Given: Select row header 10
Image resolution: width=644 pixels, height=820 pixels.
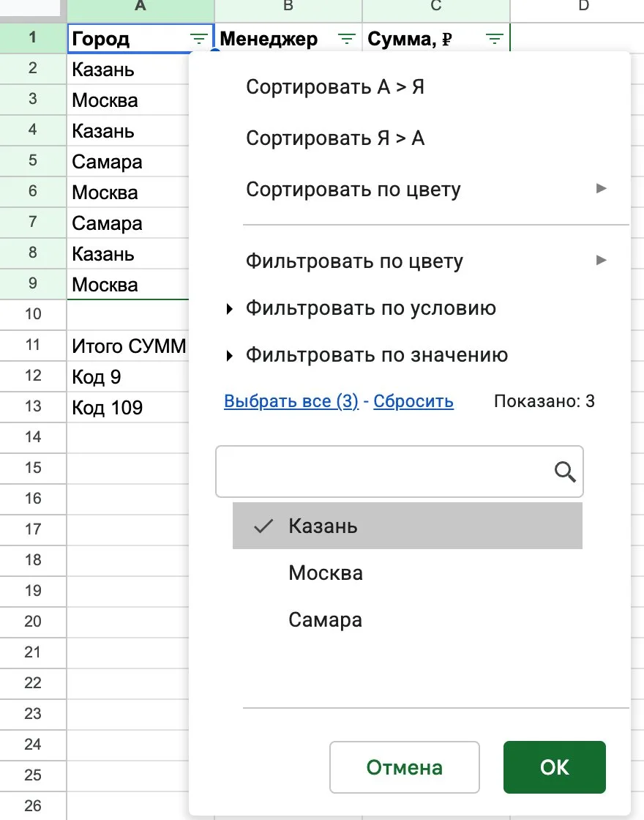Looking at the screenshot, I should point(33,314).
